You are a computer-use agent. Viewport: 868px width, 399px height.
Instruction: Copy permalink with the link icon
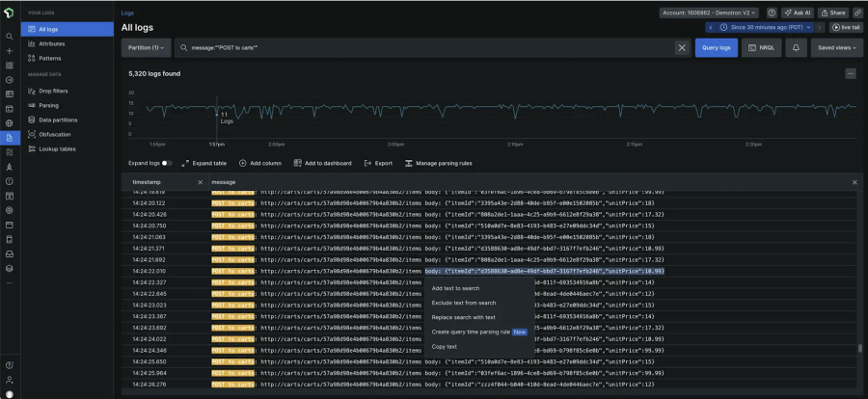click(857, 13)
